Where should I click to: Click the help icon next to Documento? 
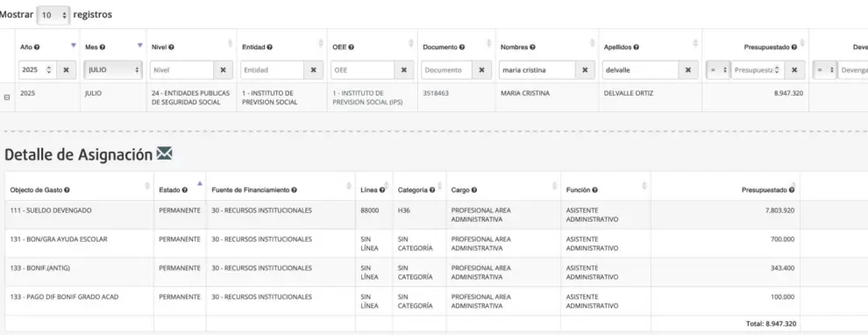point(462,47)
